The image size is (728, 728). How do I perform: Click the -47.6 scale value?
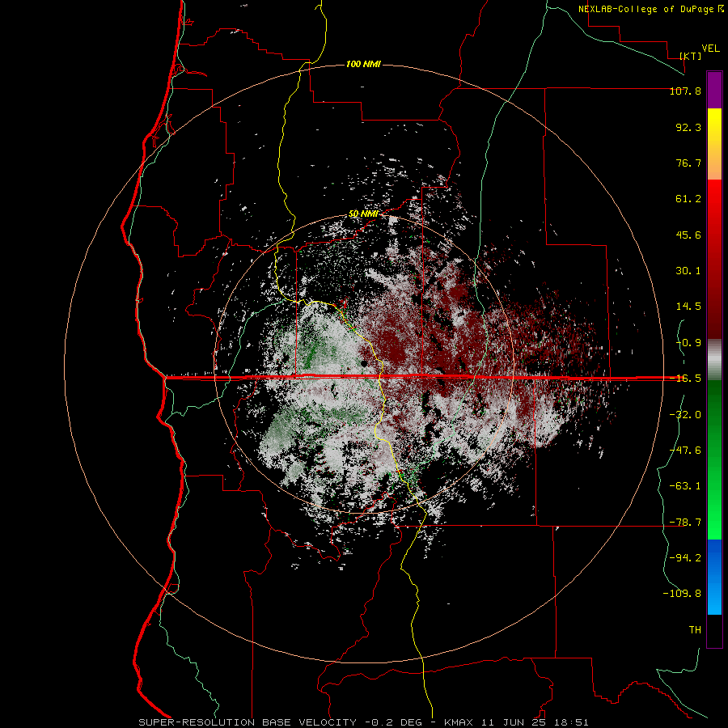point(685,451)
